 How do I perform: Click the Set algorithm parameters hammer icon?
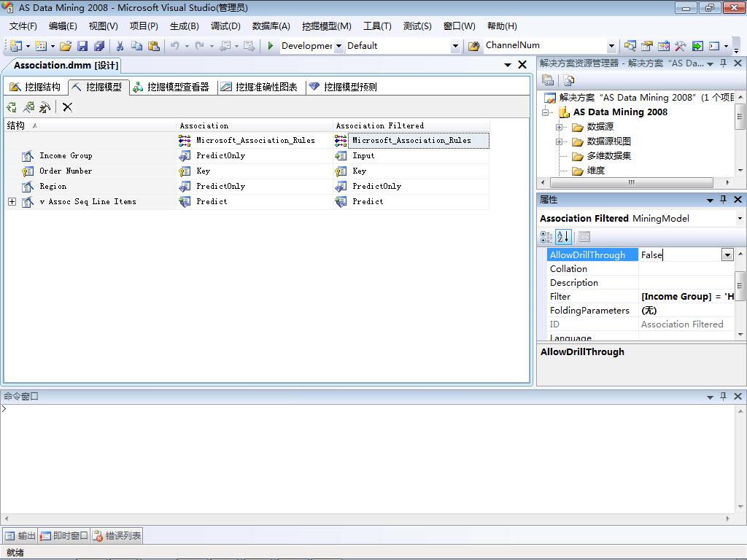coord(44,107)
